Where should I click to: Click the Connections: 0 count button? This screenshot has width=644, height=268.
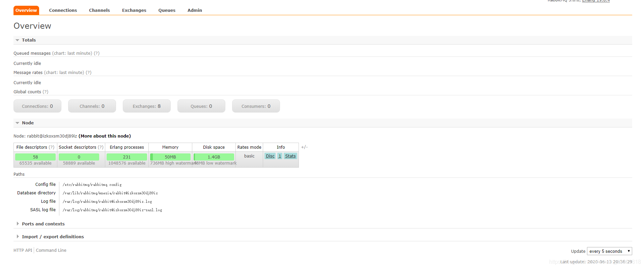[37, 106]
